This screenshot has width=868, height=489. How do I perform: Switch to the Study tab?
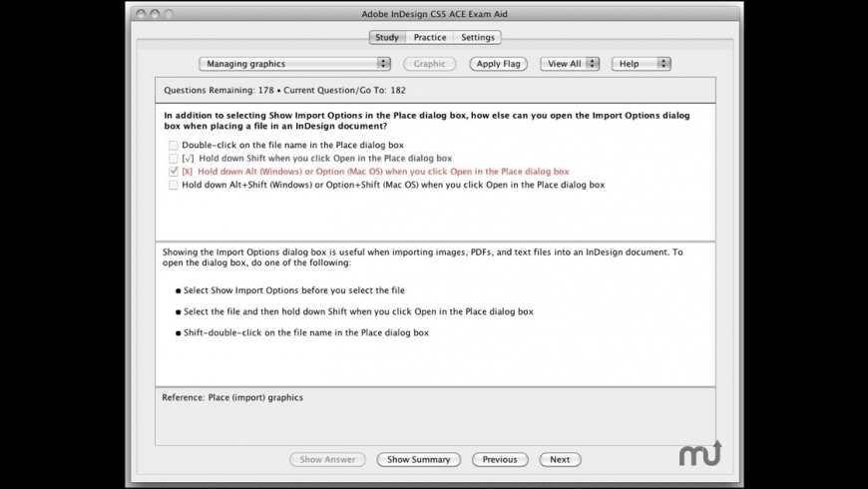(387, 37)
